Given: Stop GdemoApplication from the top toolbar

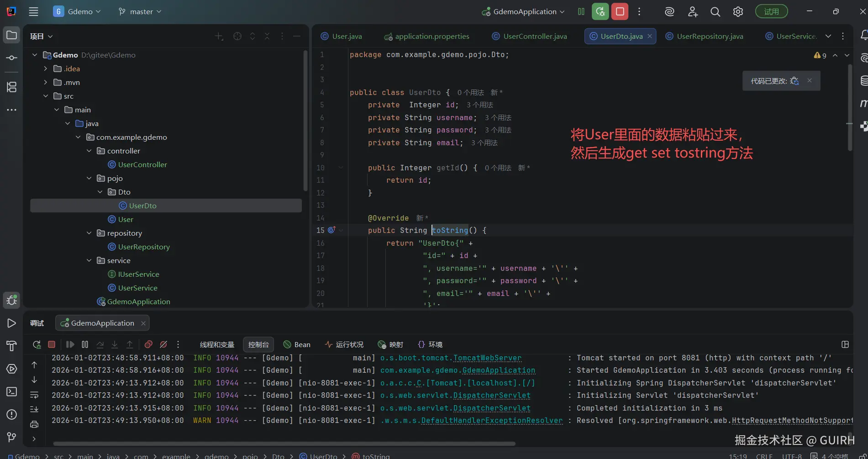Looking at the screenshot, I should point(620,12).
